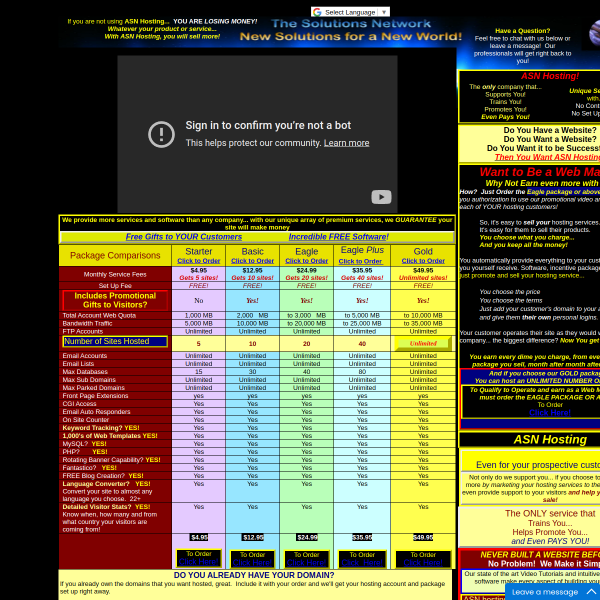Click Eagle Plus Click to Order link
600x600 pixels.
[x=360, y=261]
